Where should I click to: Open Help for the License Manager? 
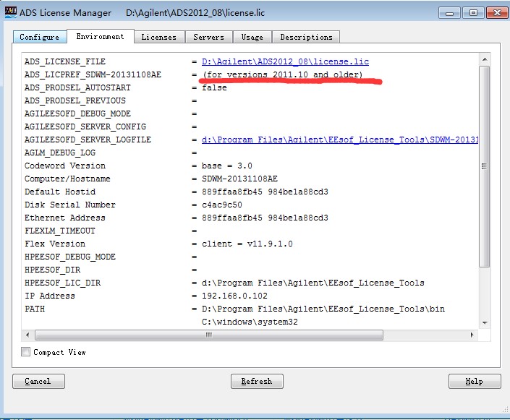[475, 381]
